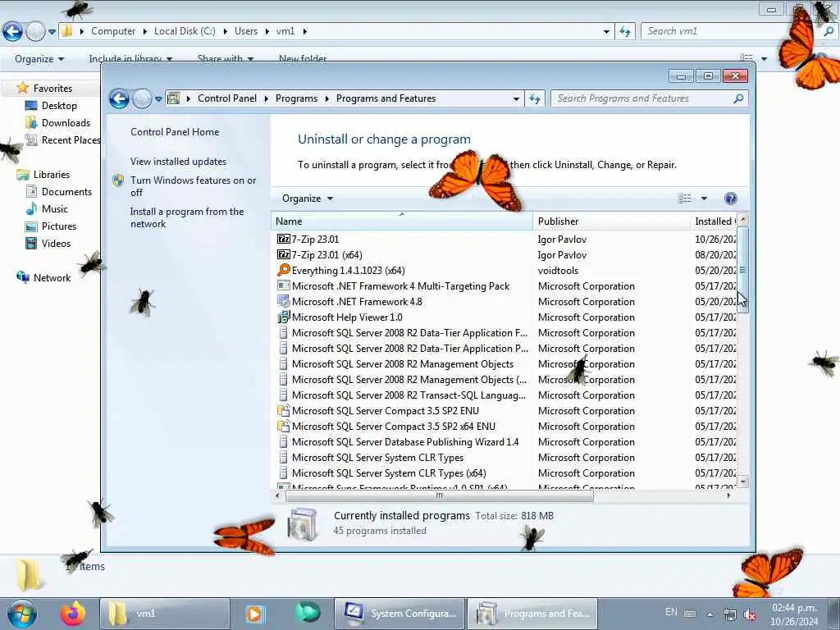The height and width of the screenshot is (630, 840).
Task: Refresh the Programs and Features address bar
Action: pos(535,98)
